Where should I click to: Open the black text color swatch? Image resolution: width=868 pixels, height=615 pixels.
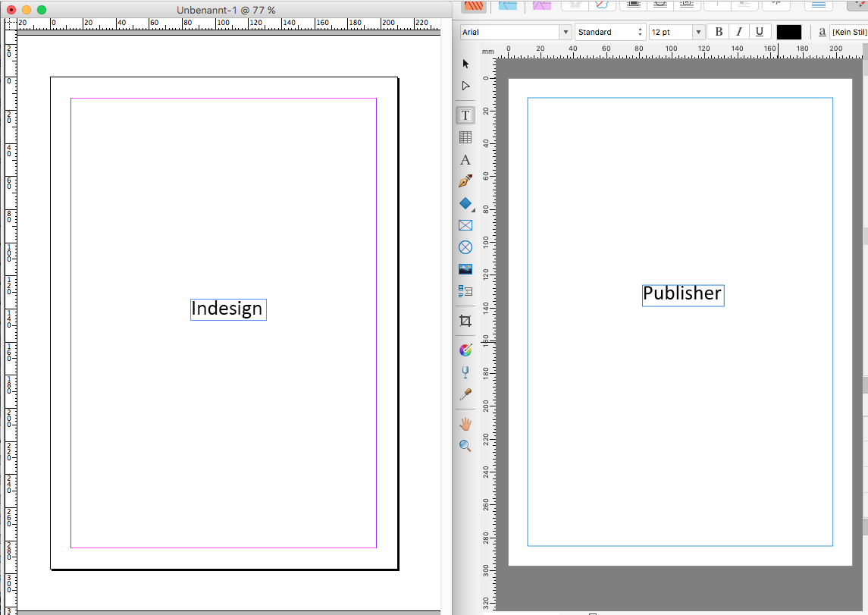[789, 32]
